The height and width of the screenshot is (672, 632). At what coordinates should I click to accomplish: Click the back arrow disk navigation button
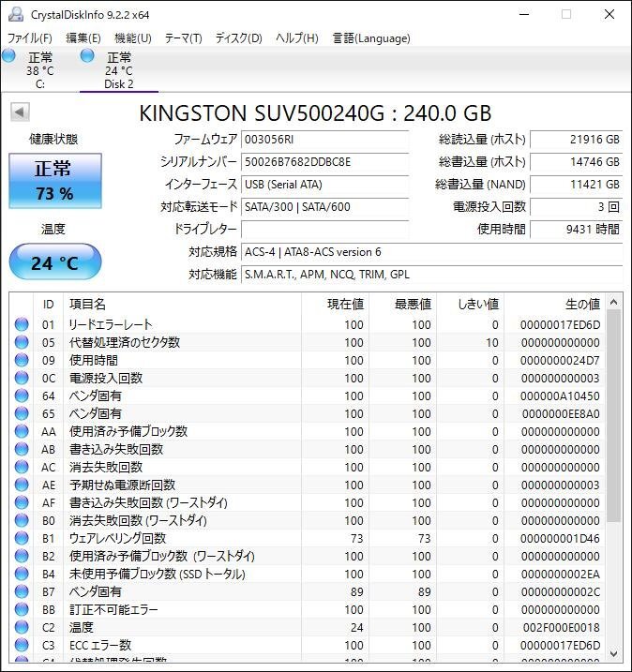coord(20,112)
